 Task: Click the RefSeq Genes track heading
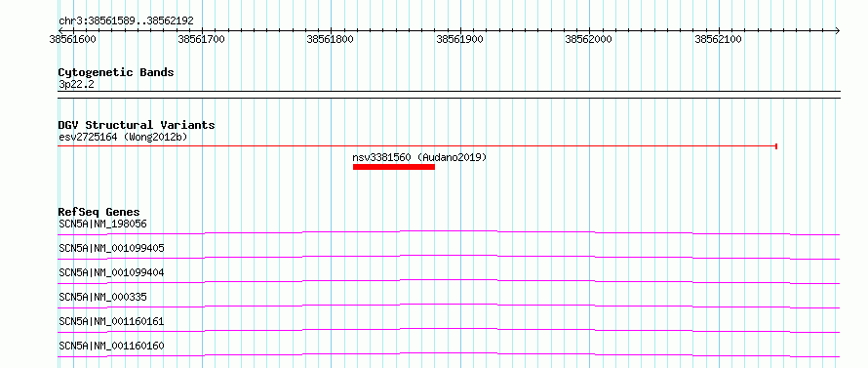[x=99, y=212]
